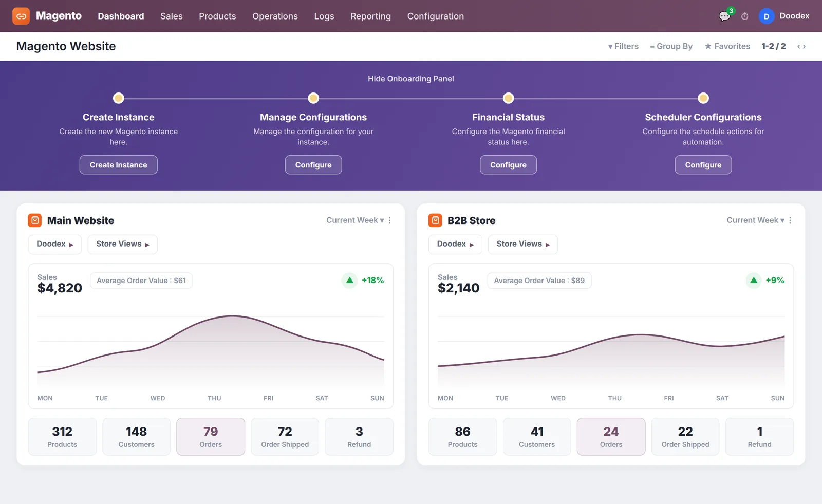822x504 pixels.
Task: Click the clock activity icon
Action: coord(744,16)
